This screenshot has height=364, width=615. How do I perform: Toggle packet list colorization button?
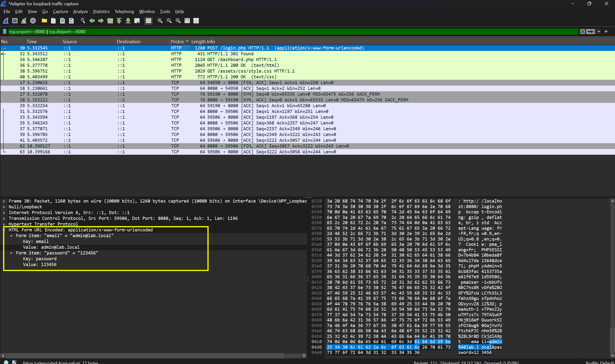(x=149, y=21)
